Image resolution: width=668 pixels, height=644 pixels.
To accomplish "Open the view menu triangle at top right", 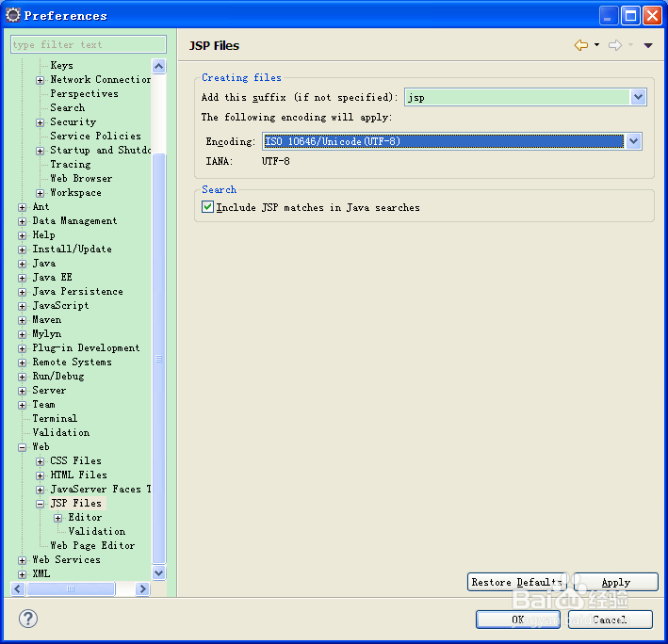I will pos(648,45).
